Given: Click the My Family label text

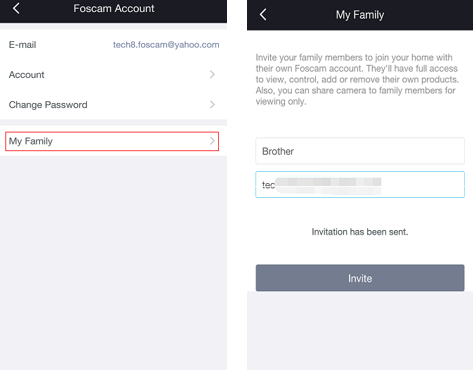Looking at the screenshot, I should (x=31, y=141).
